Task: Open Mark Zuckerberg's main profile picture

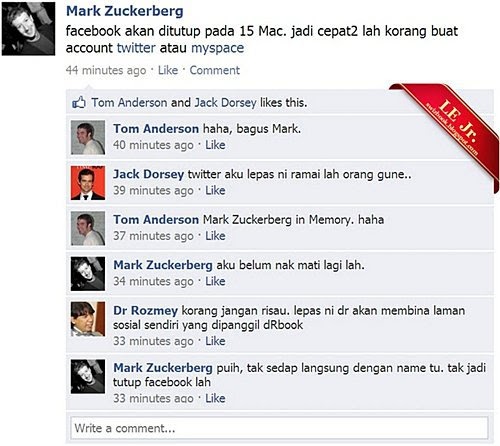Action: [28, 29]
